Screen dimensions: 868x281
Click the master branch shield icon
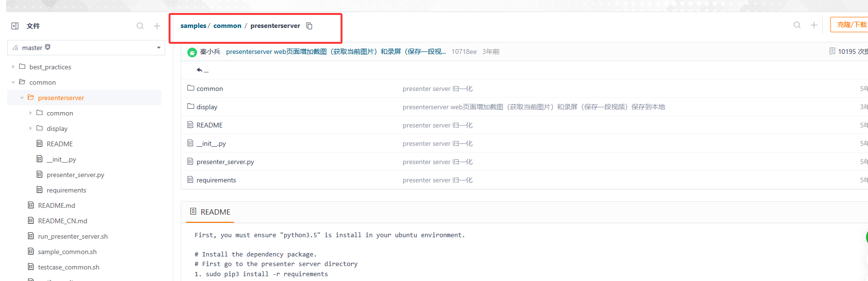tap(48, 47)
